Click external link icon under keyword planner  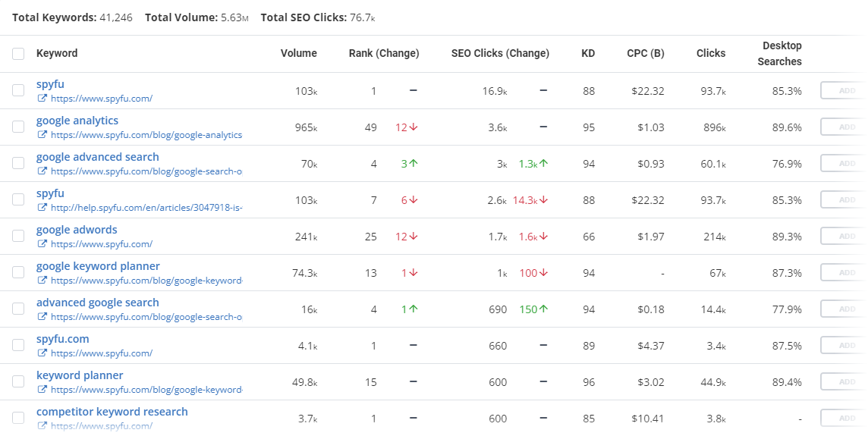click(42, 390)
